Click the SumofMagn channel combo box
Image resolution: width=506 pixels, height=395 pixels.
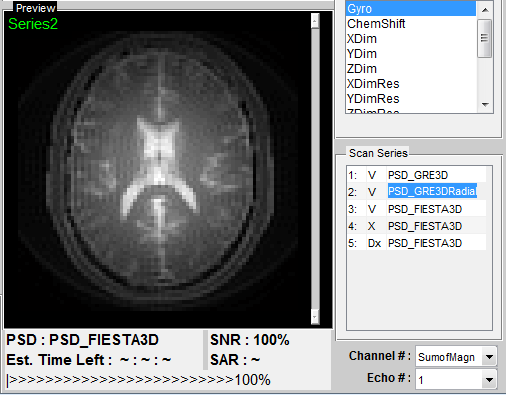pos(456,357)
